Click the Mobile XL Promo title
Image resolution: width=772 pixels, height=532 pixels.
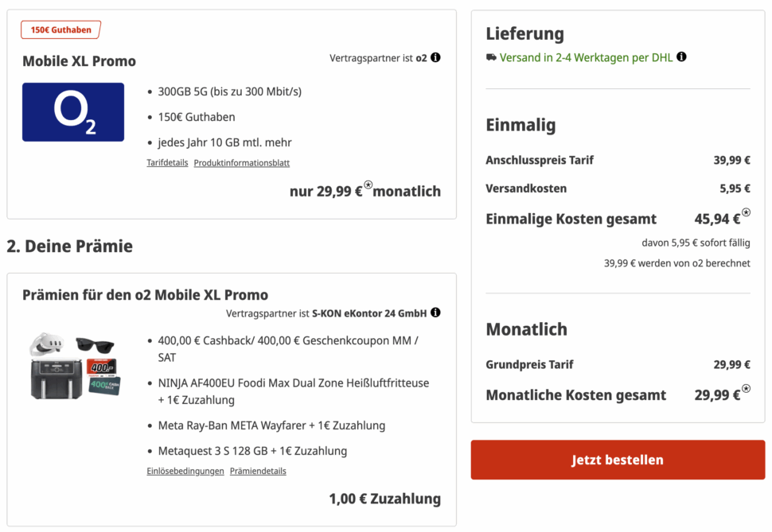pyautogui.click(x=79, y=61)
